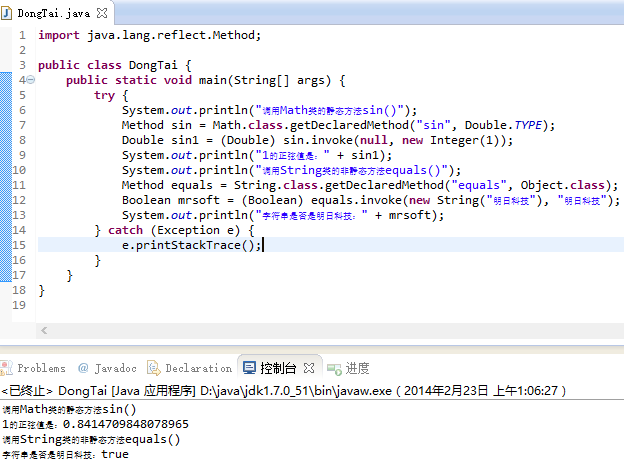Place cursor on the 'try {' line
This screenshot has width=624, height=468.
111,95
